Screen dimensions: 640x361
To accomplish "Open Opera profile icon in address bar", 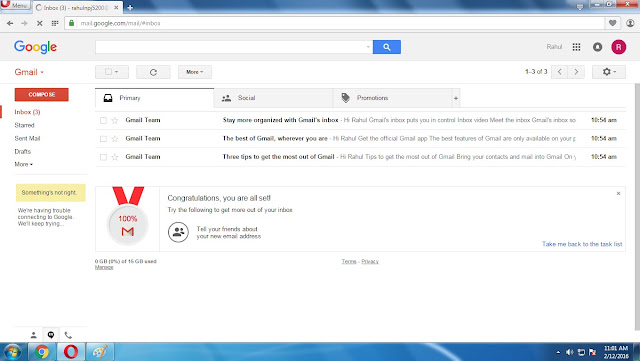I will (x=630, y=23).
